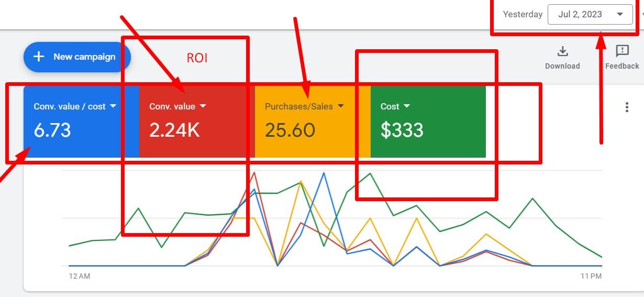This screenshot has width=644, height=297.
Task: Open the Feedback speech bubble icon
Action: pyautogui.click(x=622, y=51)
